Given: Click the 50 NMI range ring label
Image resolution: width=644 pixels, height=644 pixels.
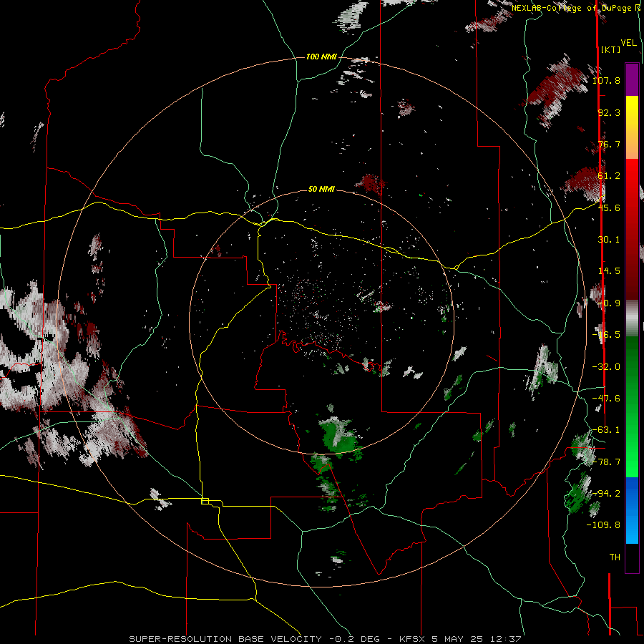Looking at the screenshot, I should click(x=321, y=190).
